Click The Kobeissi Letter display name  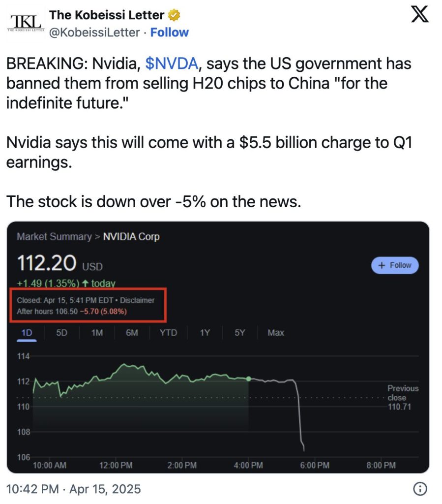click(108, 15)
